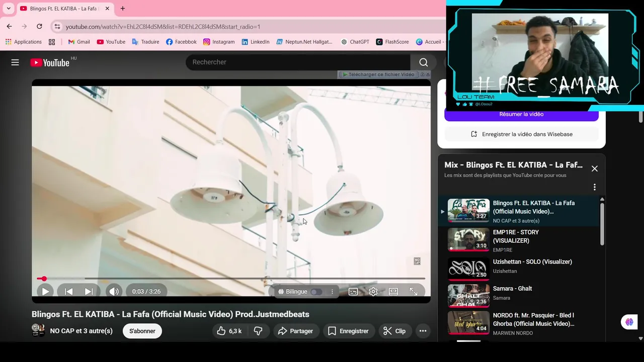
Task: Go forward in browser history
Action: click(x=24, y=27)
